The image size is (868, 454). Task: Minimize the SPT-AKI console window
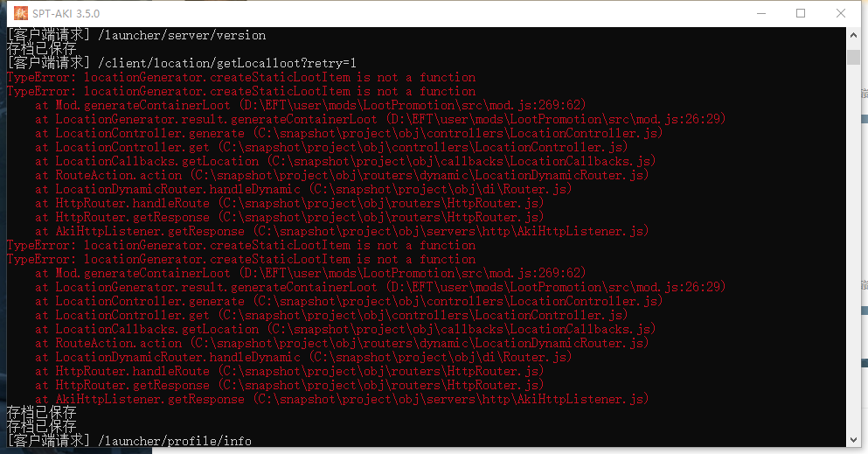pyautogui.click(x=761, y=13)
